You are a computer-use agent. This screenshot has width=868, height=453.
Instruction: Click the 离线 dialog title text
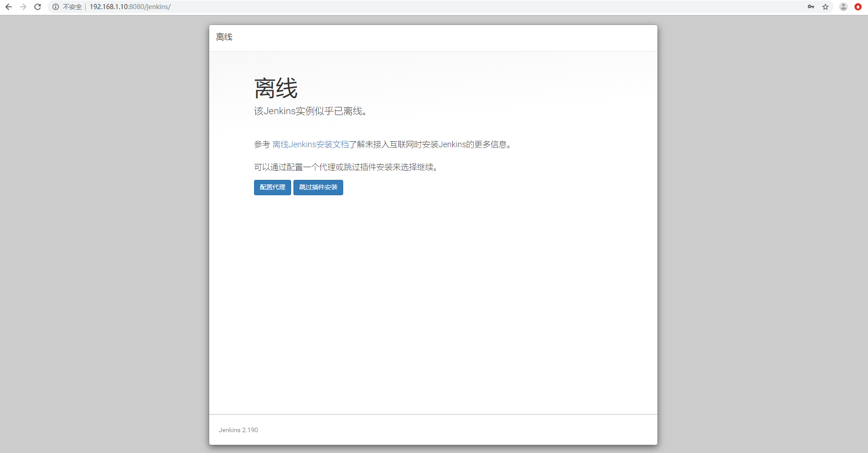[224, 37]
